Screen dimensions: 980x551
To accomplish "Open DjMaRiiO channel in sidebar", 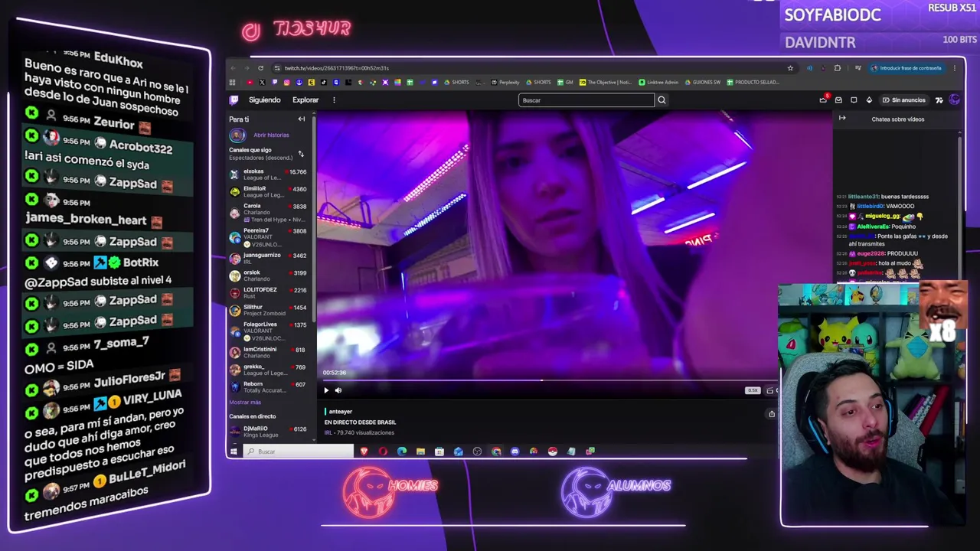I will pyautogui.click(x=268, y=432).
